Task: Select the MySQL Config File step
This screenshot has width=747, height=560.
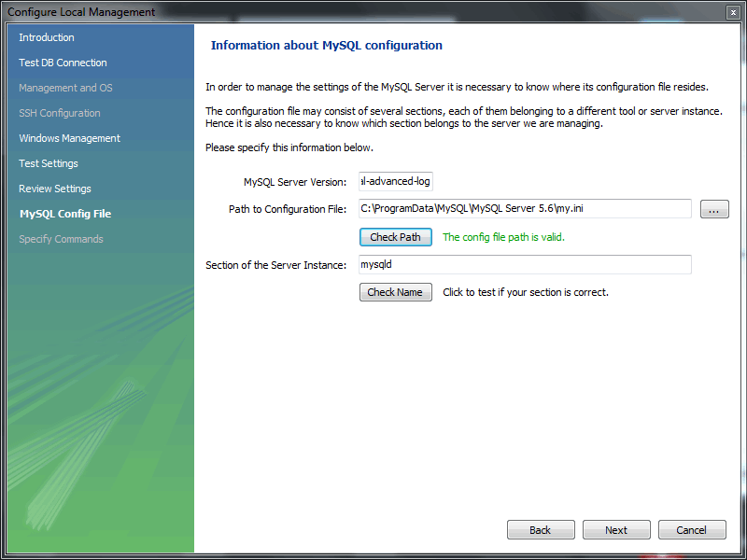Action: [65, 214]
